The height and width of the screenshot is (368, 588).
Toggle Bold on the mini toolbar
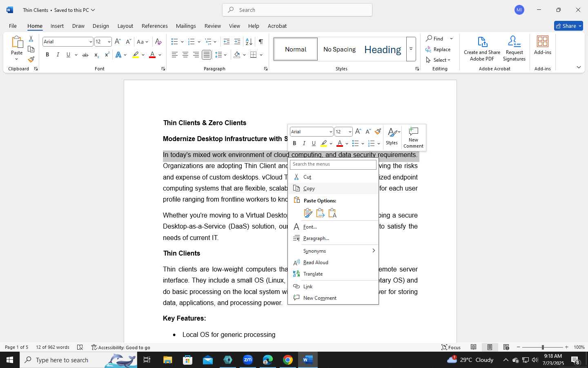click(294, 144)
